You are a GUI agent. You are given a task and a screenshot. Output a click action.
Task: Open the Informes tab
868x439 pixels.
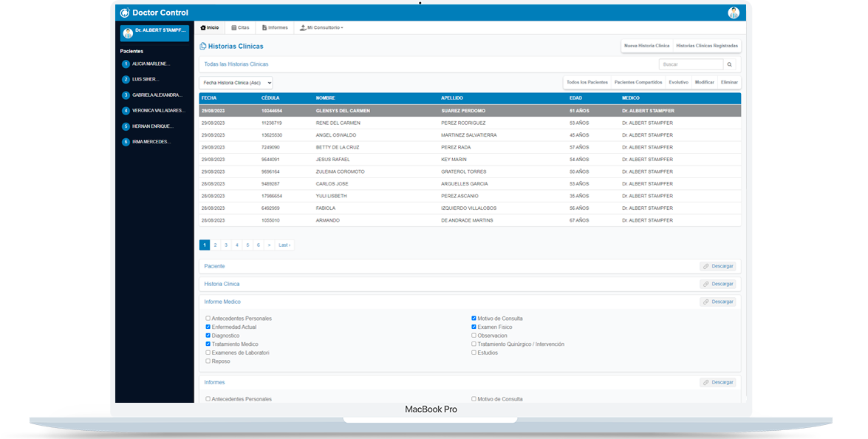pos(275,27)
